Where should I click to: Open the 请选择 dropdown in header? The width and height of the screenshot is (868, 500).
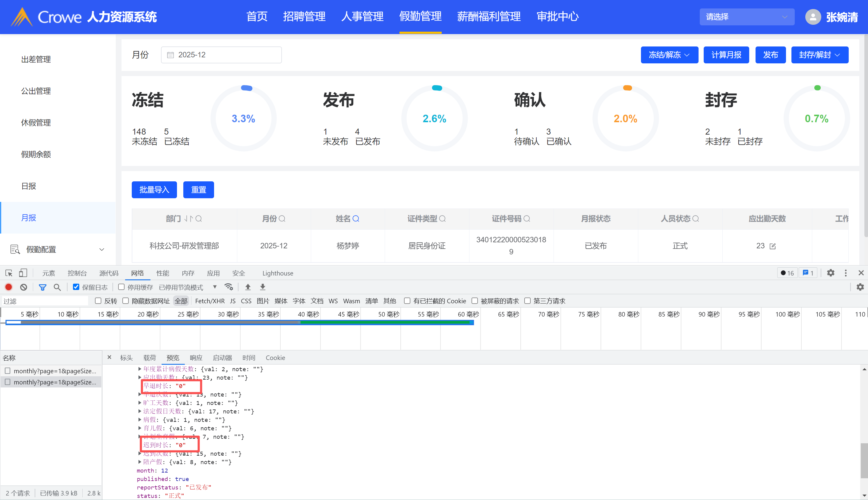tap(746, 17)
